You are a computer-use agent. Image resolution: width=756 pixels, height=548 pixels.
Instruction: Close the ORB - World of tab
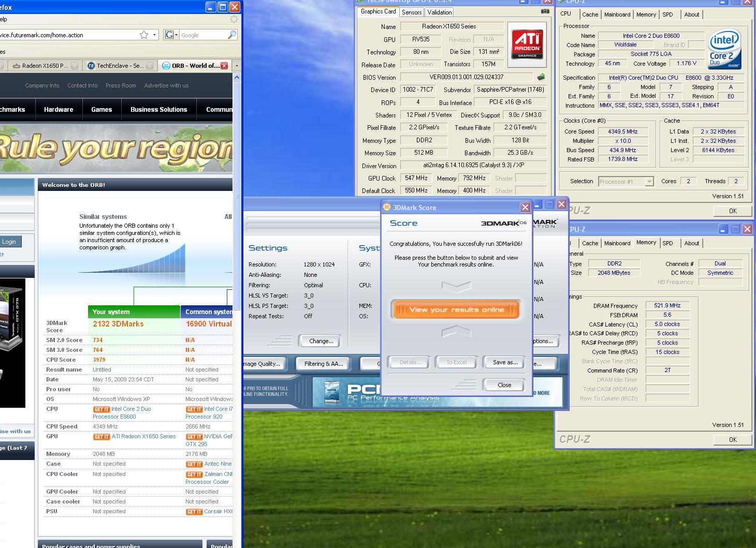point(224,66)
